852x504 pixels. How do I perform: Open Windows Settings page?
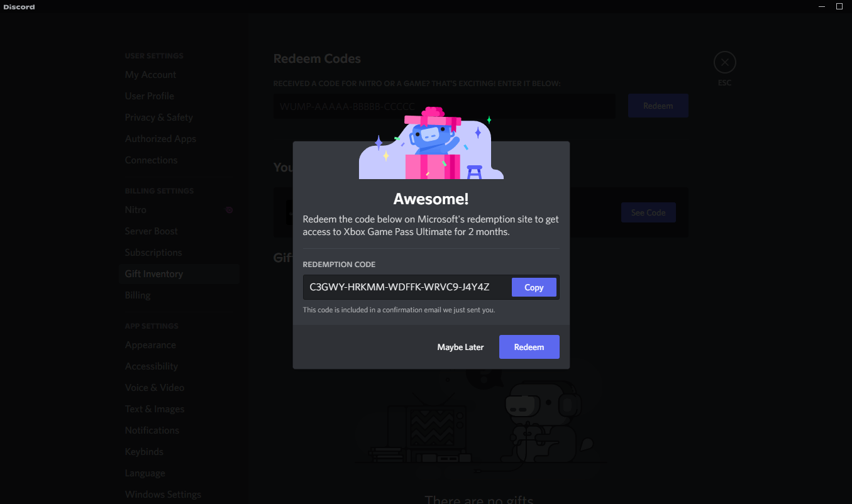coord(179,495)
